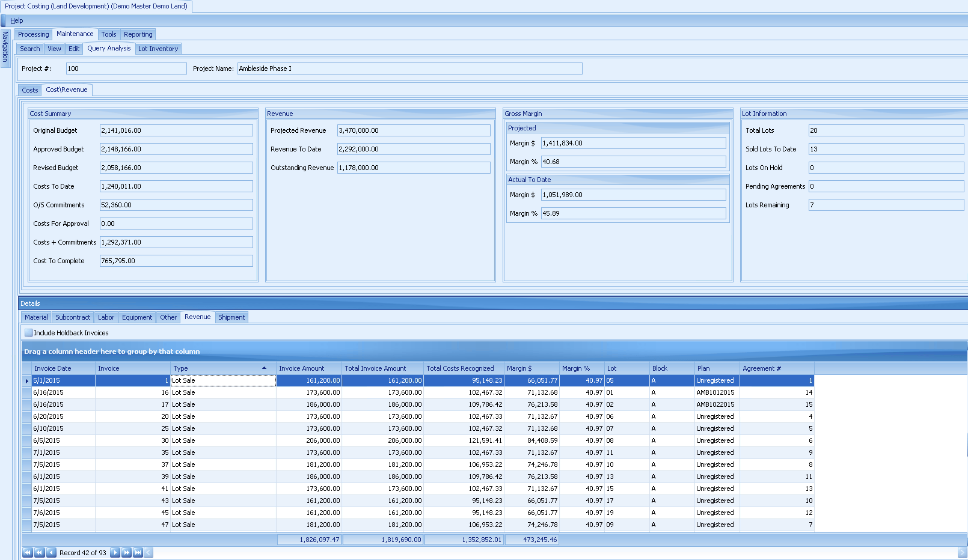Jump to the last record
This screenshot has height=560, width=968.
click(x=137, y=552)
